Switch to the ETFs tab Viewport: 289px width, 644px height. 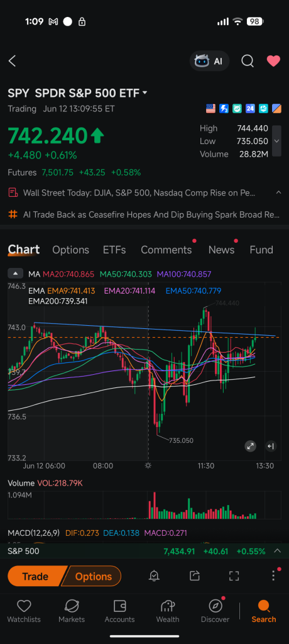tap(114, 250)
